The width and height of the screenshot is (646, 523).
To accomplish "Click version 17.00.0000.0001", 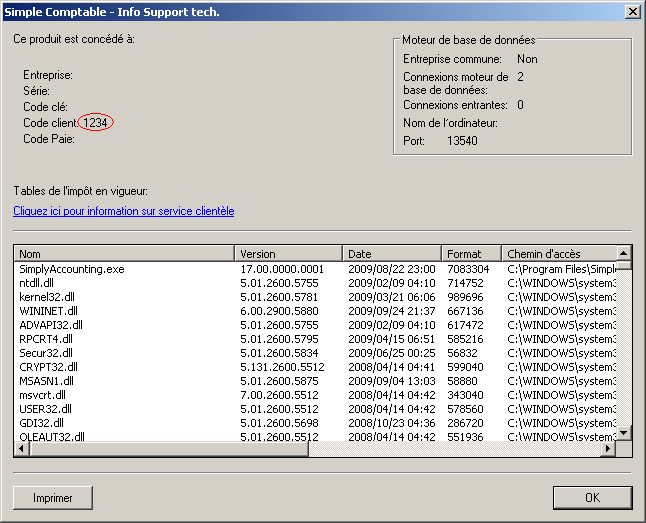I will 282,269.
